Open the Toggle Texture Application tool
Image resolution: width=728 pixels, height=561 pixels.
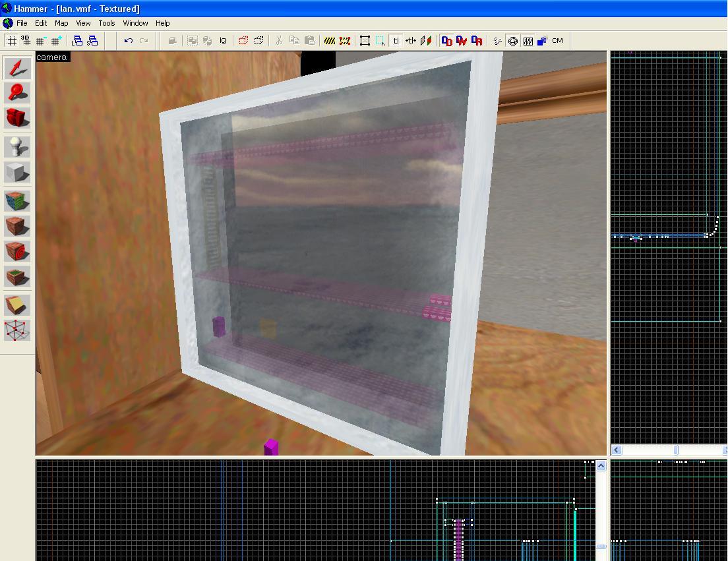coord(17,201)
